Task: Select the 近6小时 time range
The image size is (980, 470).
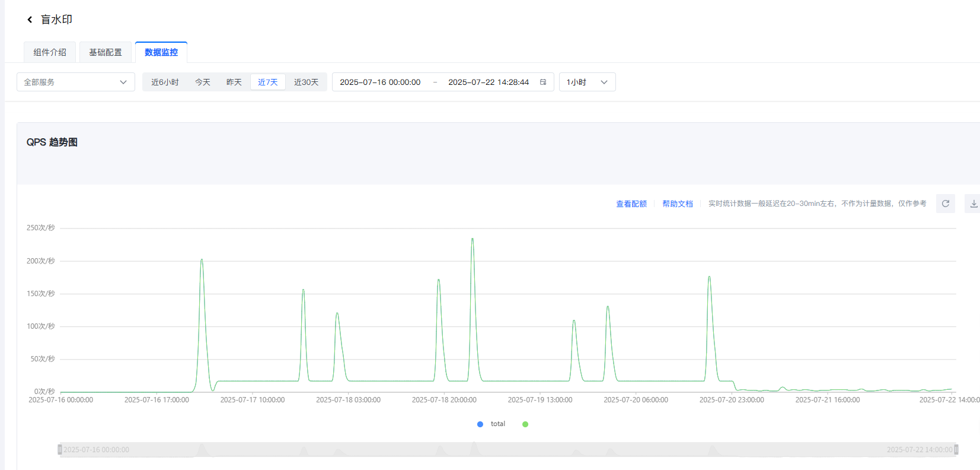Action: click(x=165, y=82)
